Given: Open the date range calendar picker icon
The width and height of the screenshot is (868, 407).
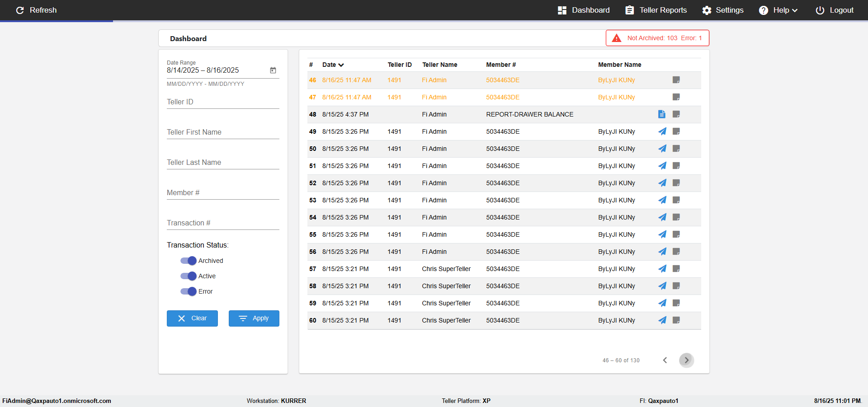Looking at the screenshot, I should (x=273, y=70).
